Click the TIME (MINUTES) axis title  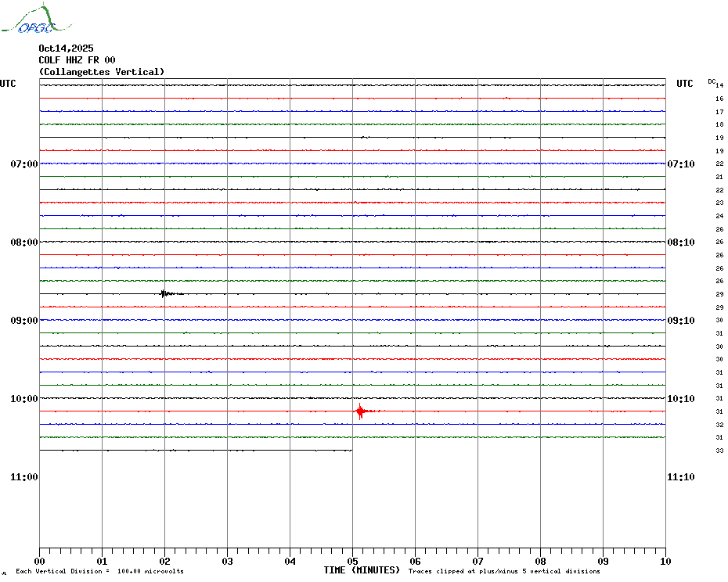coord(362,570)
